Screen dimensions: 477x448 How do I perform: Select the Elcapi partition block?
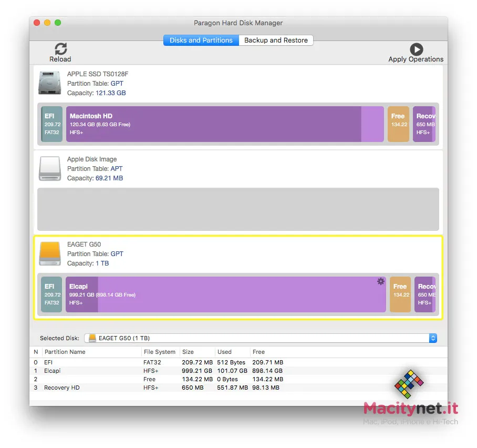210,294
